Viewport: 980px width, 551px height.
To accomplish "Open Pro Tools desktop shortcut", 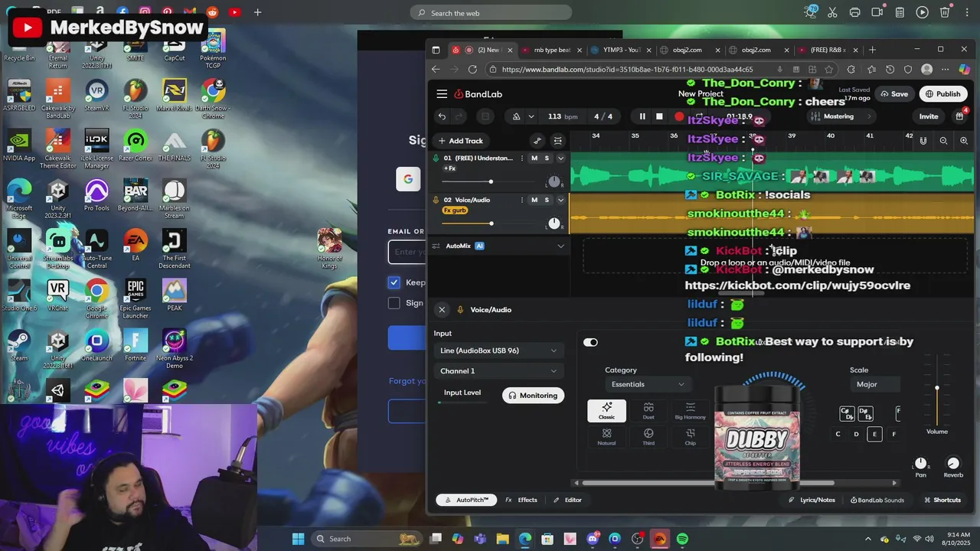I will pos(96,195).
